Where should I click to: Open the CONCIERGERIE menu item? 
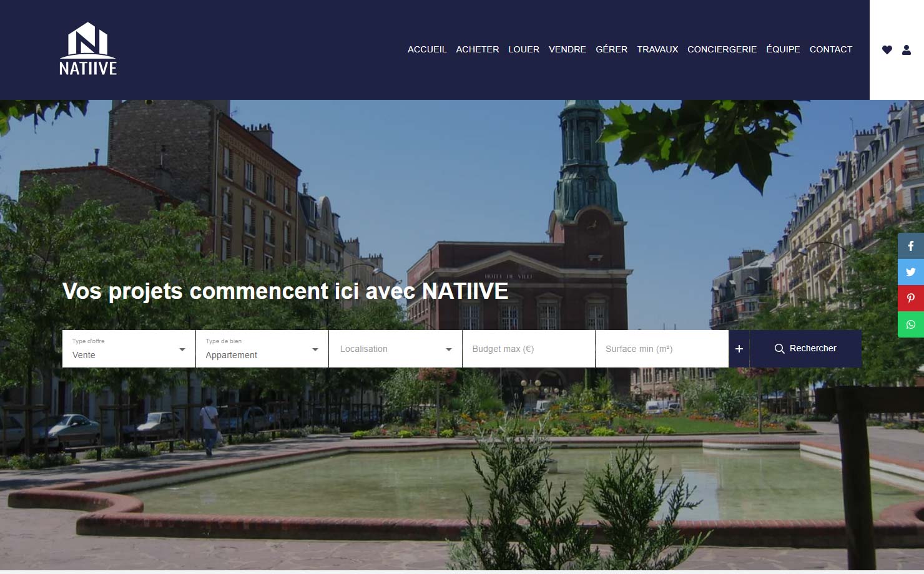722,49
